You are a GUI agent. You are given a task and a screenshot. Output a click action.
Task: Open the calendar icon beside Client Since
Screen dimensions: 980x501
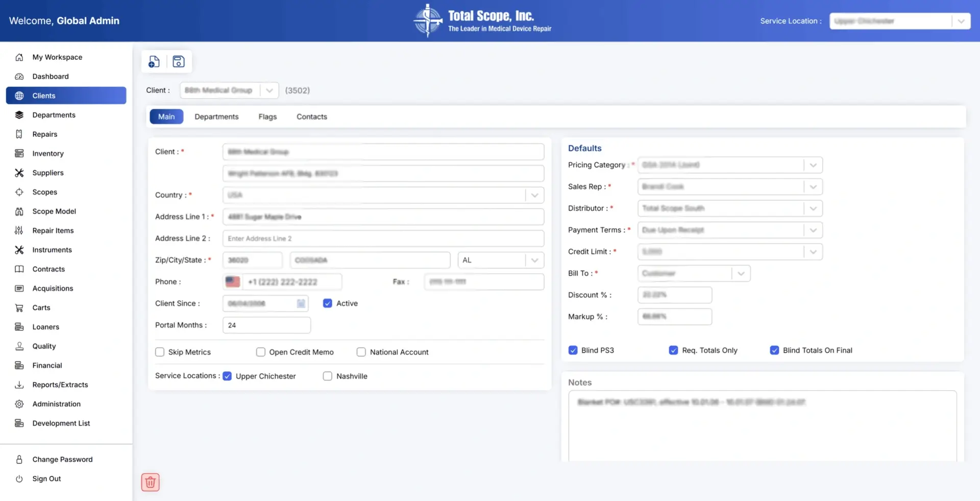click(x=301, y=303)
